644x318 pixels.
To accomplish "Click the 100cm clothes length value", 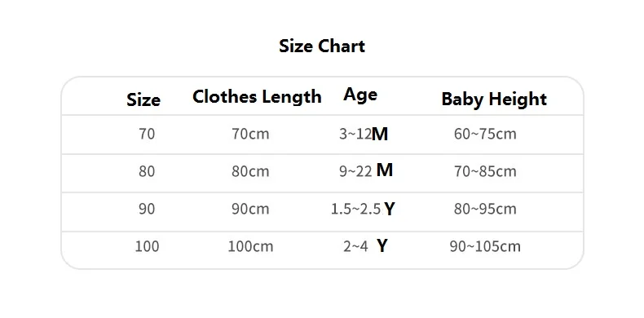I will pyautogui.click(x=250, y=246).
